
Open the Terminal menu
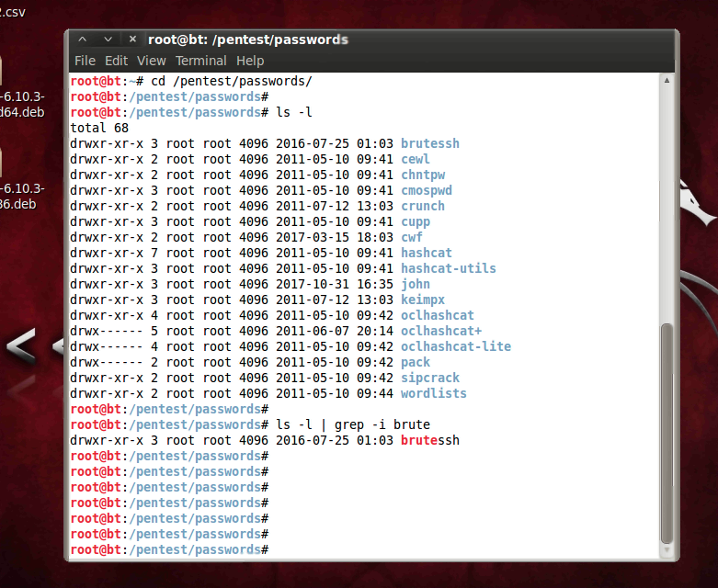(x=200, y=61)
